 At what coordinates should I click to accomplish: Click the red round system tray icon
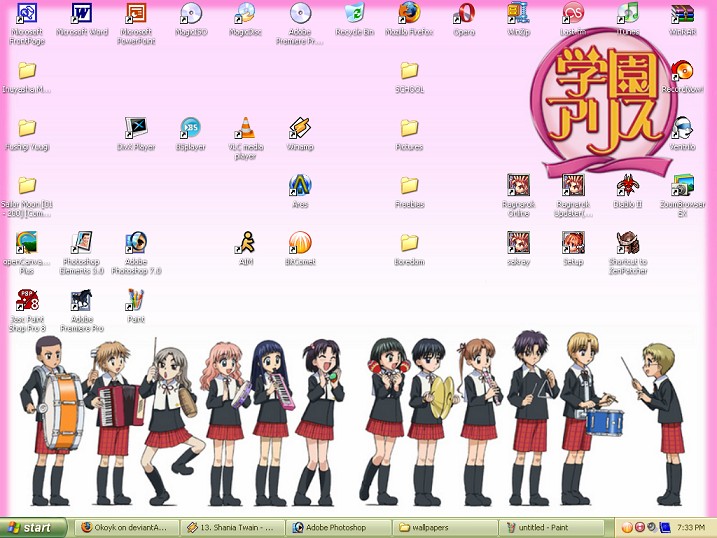[639, 528]
